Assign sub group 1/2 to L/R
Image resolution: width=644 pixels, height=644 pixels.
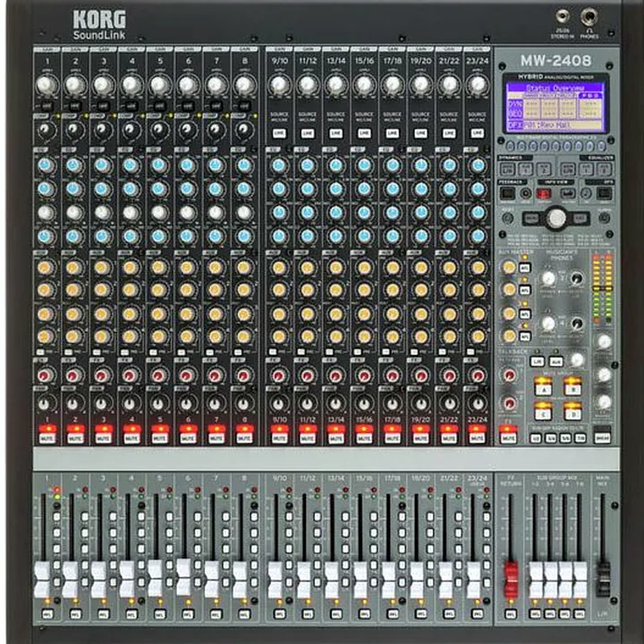click(x=536, y=438)
